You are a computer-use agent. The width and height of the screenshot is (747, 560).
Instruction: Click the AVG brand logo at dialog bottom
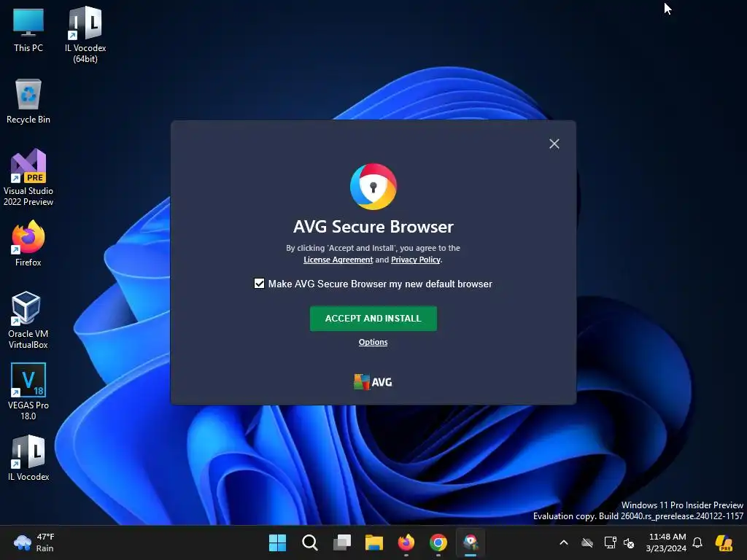(373, 382)
